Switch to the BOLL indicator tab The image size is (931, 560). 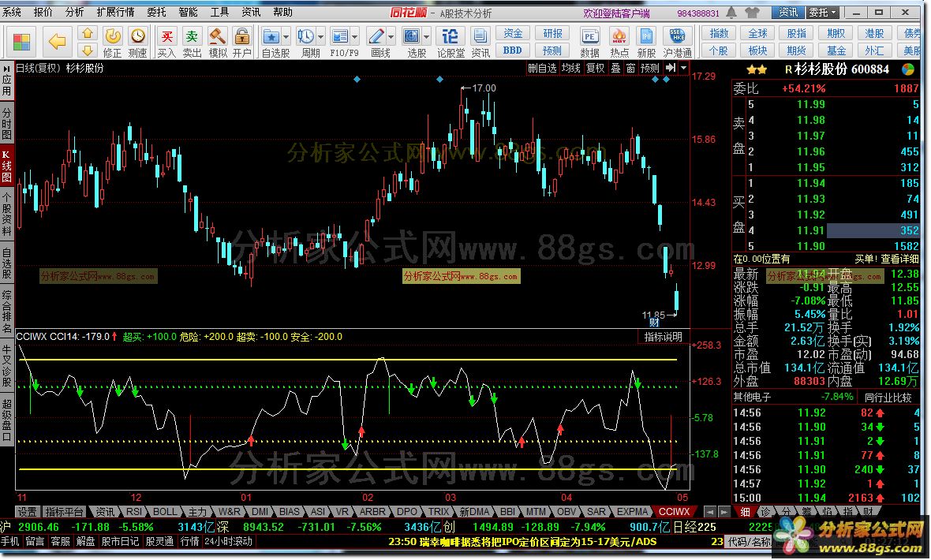(164, 511)
